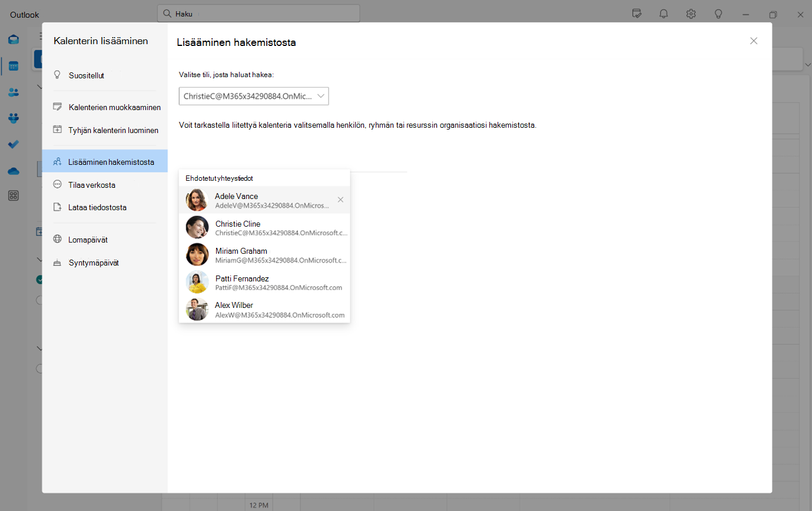Click the Ehdotetut yhteystiedot header
Viewport: 812px width, 511px height.
tap(219, 178)
